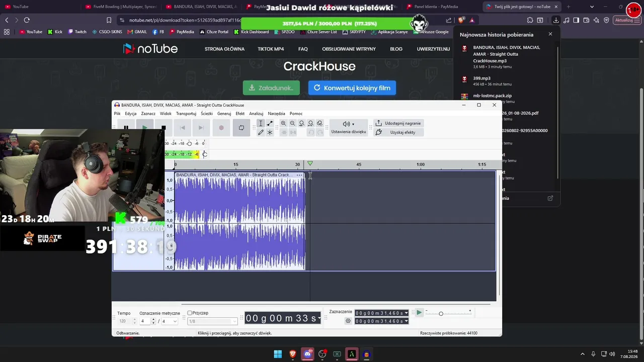Click the time signature numerator field
Screen dimensions: 644x362
tap(145, 321)
